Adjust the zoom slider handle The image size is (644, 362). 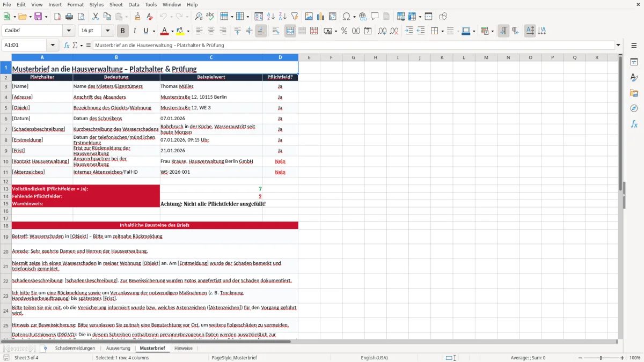pos(601,358)
